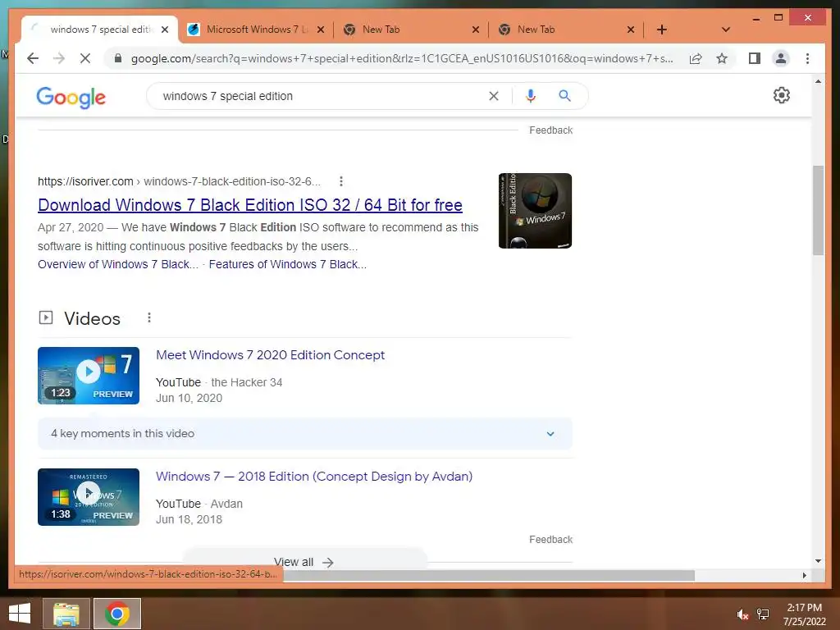Click the scroll right arrow
The width and height of the screenshot is (840, 630).
(804, 575)
